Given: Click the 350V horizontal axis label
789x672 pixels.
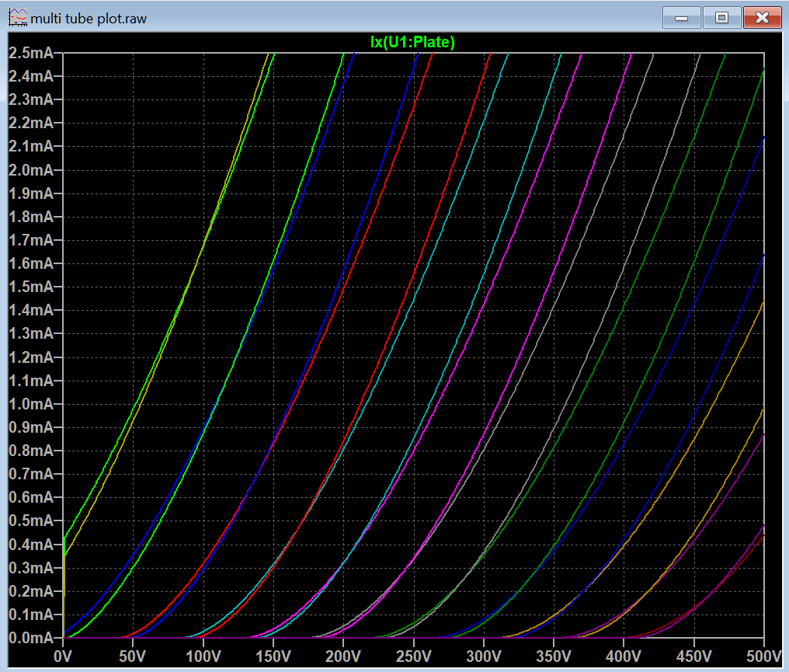Looking at the screenshot, I should point(554,656).
